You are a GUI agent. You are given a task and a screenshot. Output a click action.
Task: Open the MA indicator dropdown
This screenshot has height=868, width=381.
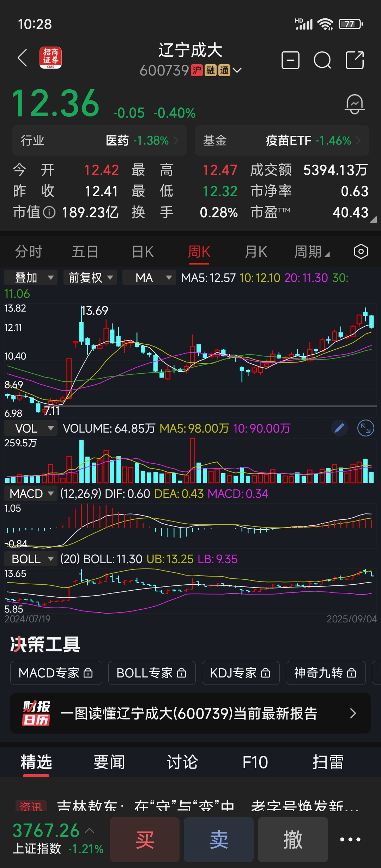[x=149, y=278]
